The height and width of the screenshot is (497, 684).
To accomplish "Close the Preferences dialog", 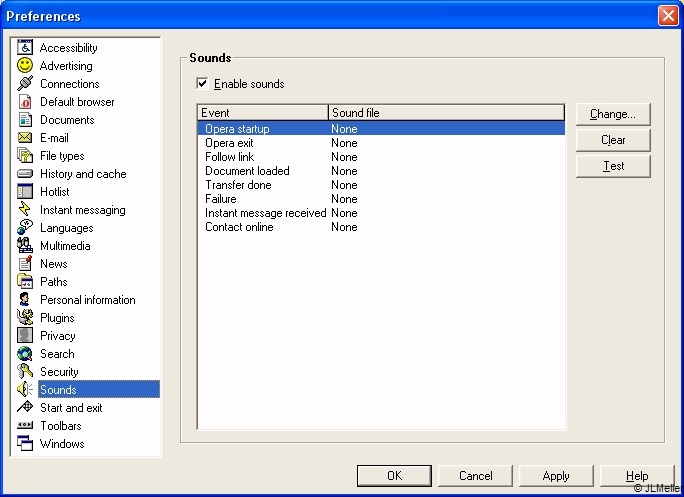I will tap(668, 16).
